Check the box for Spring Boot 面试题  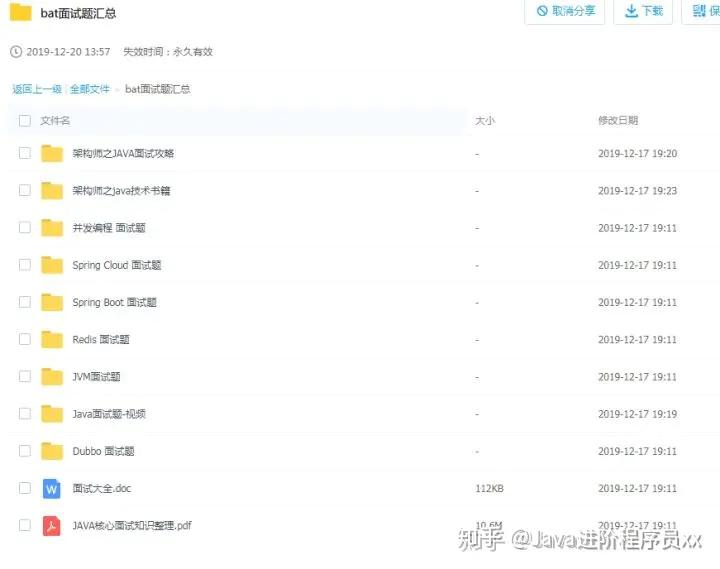[25, 302]
